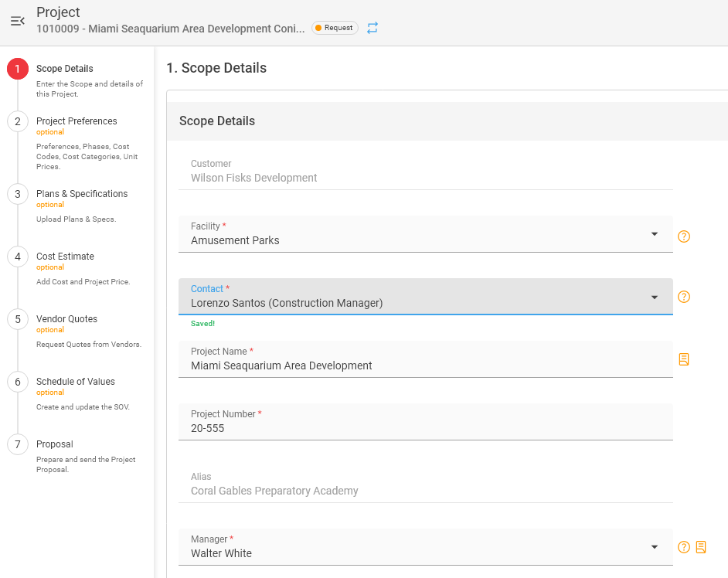Click the Request status badge
Screen dimensions: 728x578
[335, 28]
